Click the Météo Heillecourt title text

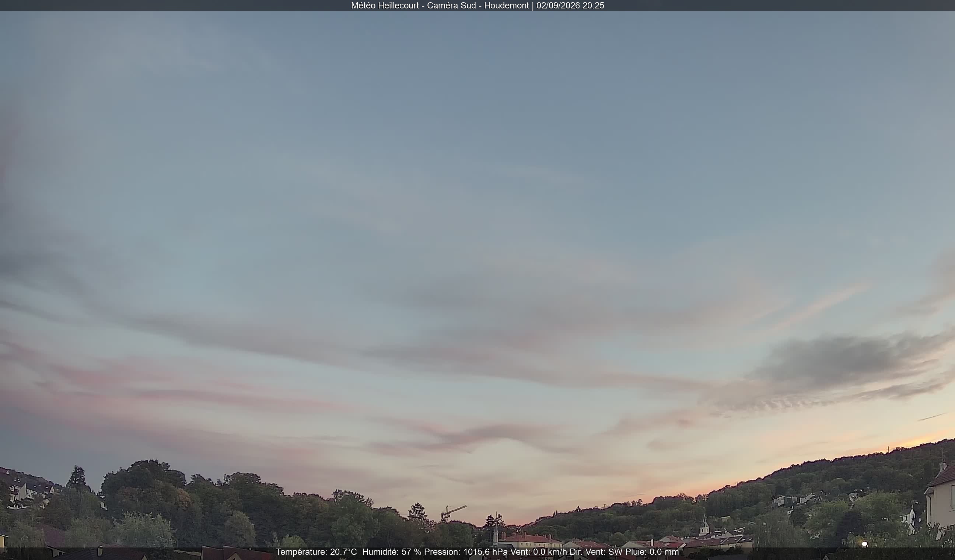click(x=385, y=6)
